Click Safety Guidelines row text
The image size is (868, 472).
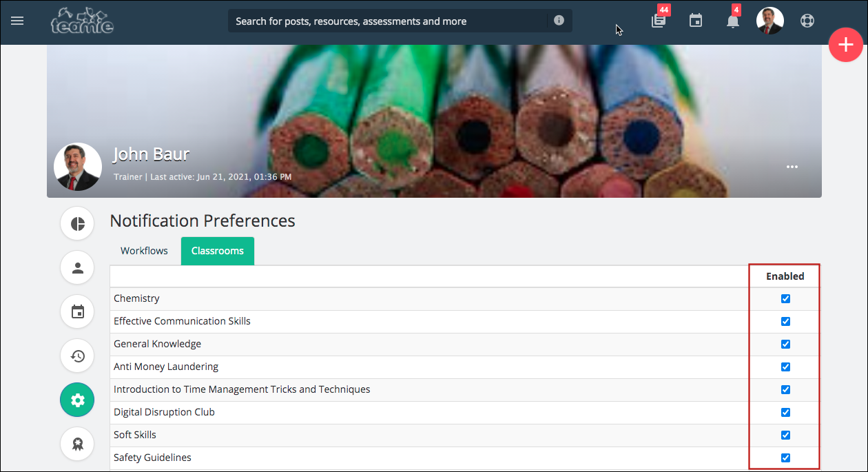coord(152,458)
